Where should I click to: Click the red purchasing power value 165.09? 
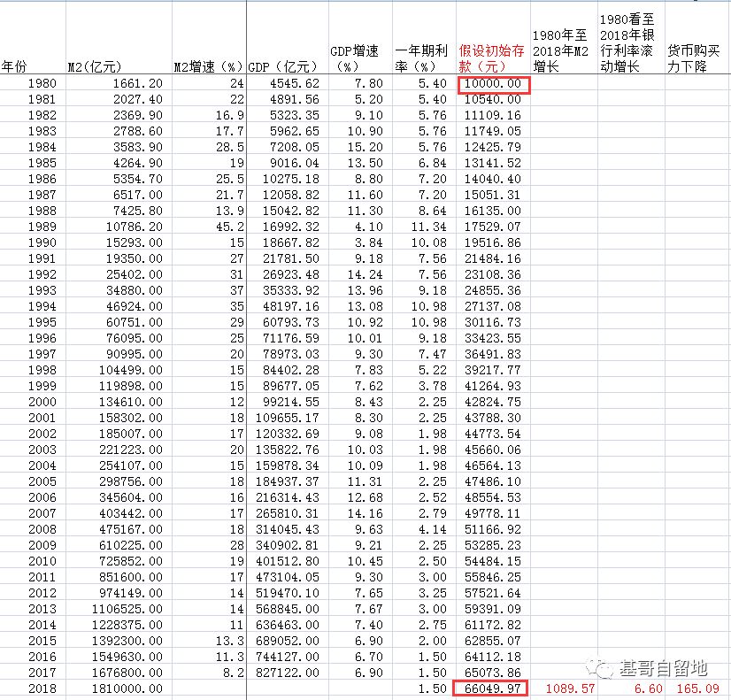(x=698, y=688)
